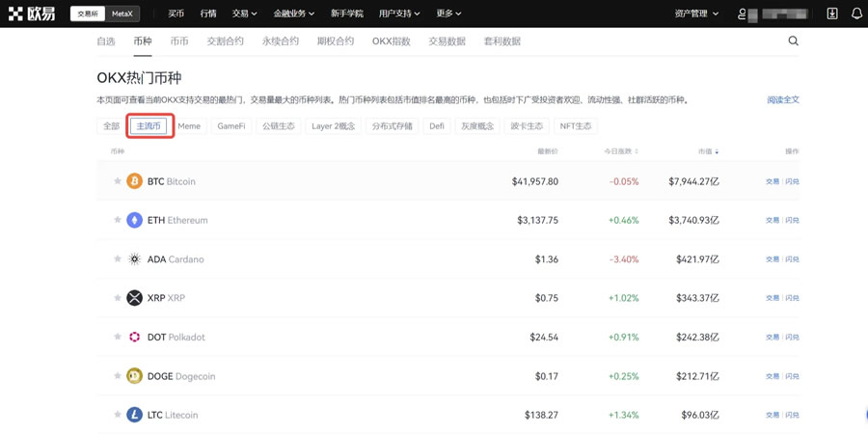Click the OKX logo in header
Screen dimensions: 868x434
[32, 14]
